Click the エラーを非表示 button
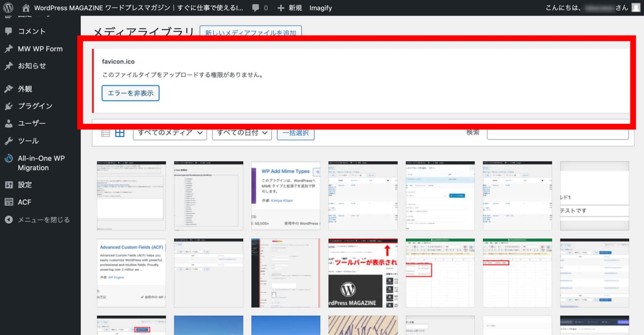The height and width of the screenshot is (335, 644). tap(130, 93)
